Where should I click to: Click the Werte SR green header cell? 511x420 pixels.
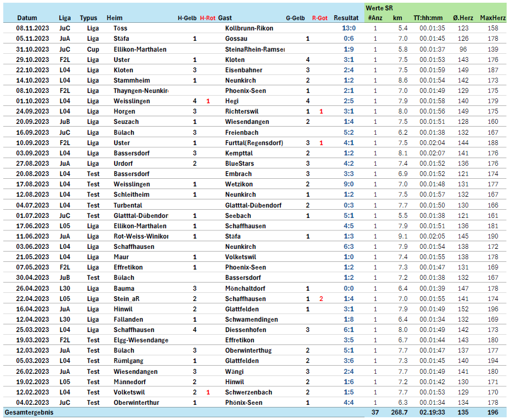pyautogui.click(x=380, y=8)
